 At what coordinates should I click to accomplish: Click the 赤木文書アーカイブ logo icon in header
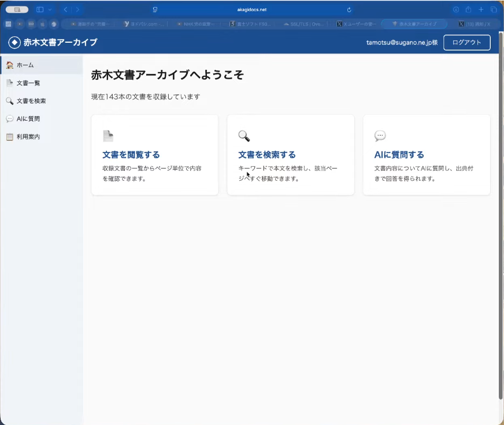[x=14, y=43]
